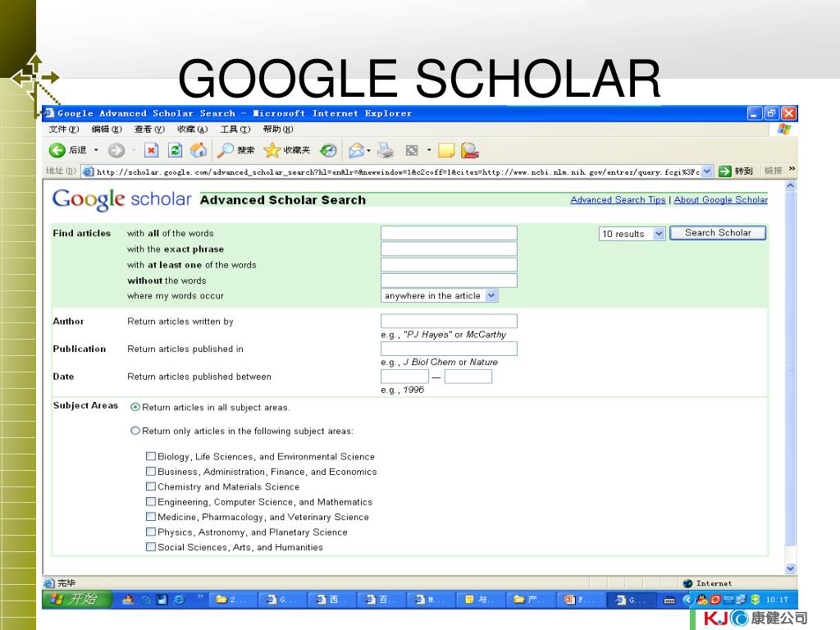Viewport: 840px width, 630px height.
Task: Open the History clock icon
Action: tap(328, 151)
